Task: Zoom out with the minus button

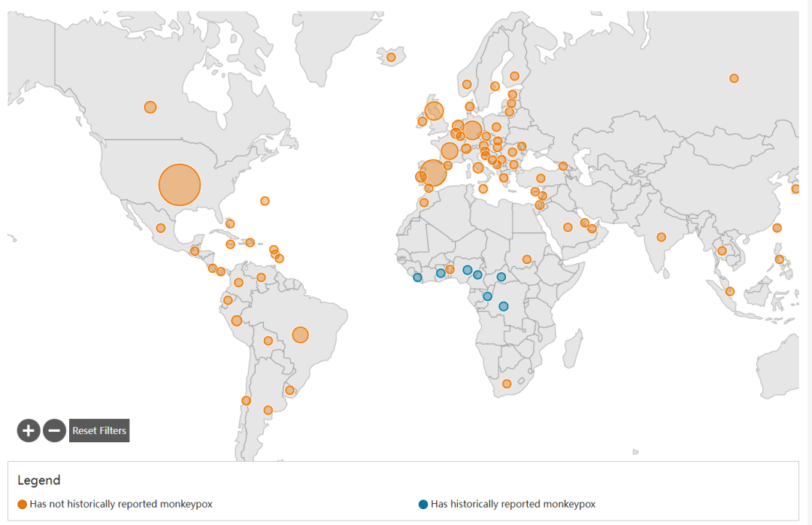Action: coord(54,430)
